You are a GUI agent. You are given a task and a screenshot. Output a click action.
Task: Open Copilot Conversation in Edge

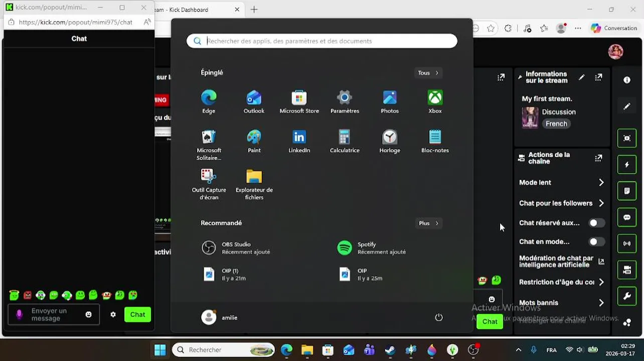tap(614, 28)
